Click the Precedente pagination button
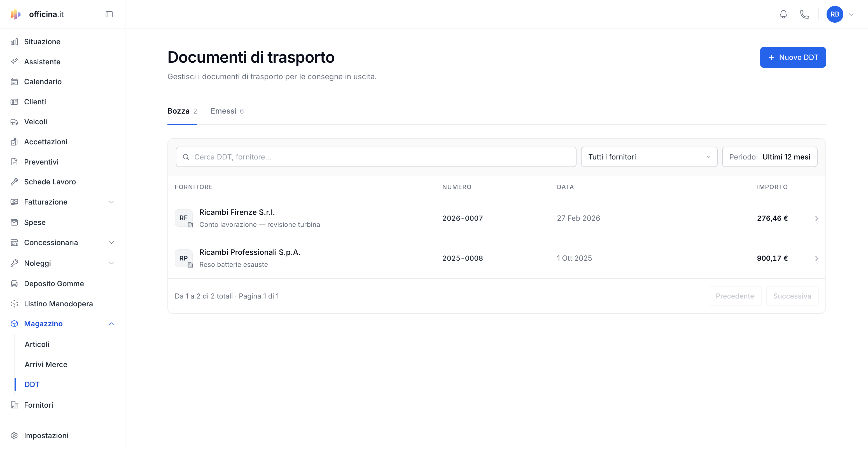This screenshot has width=868, height=451. [734, 296]
